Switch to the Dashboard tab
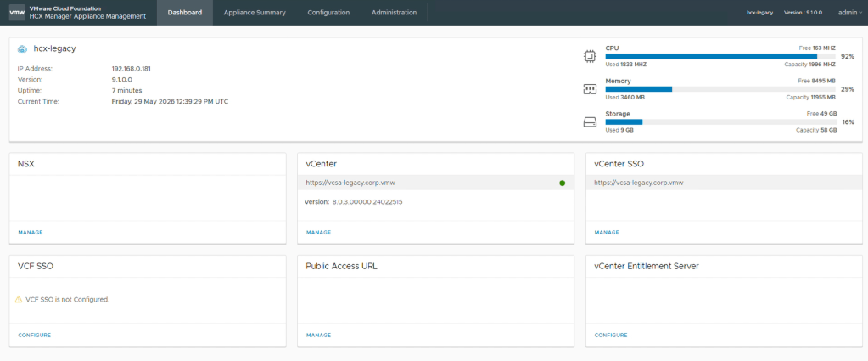 tap(185, 13)
